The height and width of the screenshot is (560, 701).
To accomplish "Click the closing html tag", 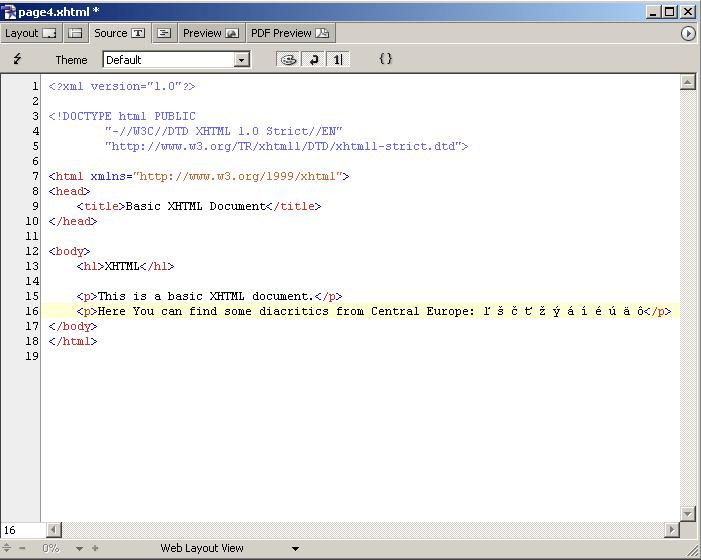I will pos(72,341).
